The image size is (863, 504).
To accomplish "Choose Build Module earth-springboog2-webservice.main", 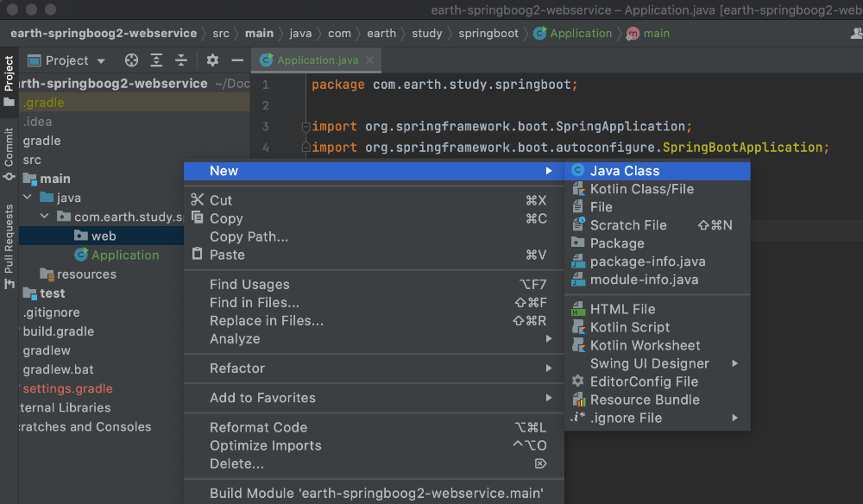I will 374,494.
